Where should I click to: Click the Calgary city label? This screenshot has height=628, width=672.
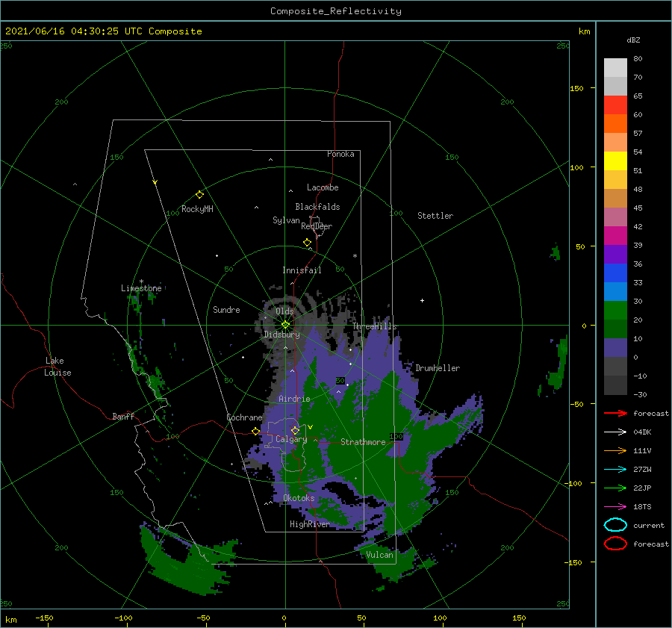pyautogui.click(x=291, y=439)
